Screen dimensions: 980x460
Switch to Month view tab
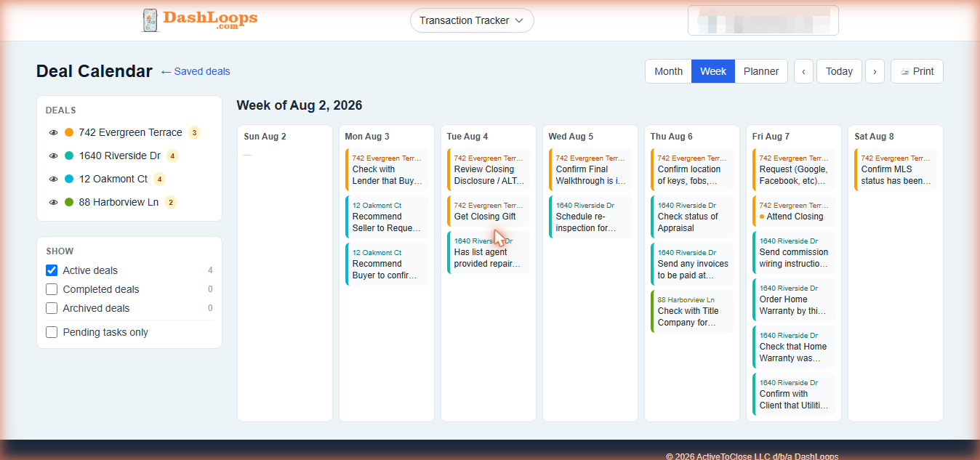[x=668, y=71]
